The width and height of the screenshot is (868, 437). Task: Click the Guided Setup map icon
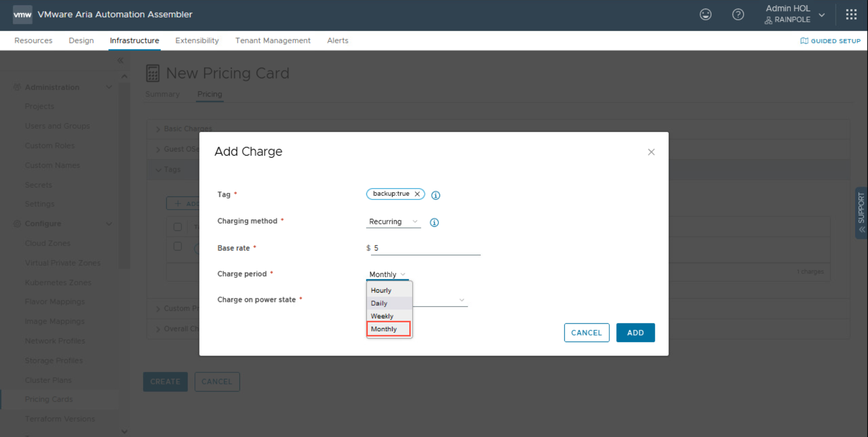coord(804,41)
